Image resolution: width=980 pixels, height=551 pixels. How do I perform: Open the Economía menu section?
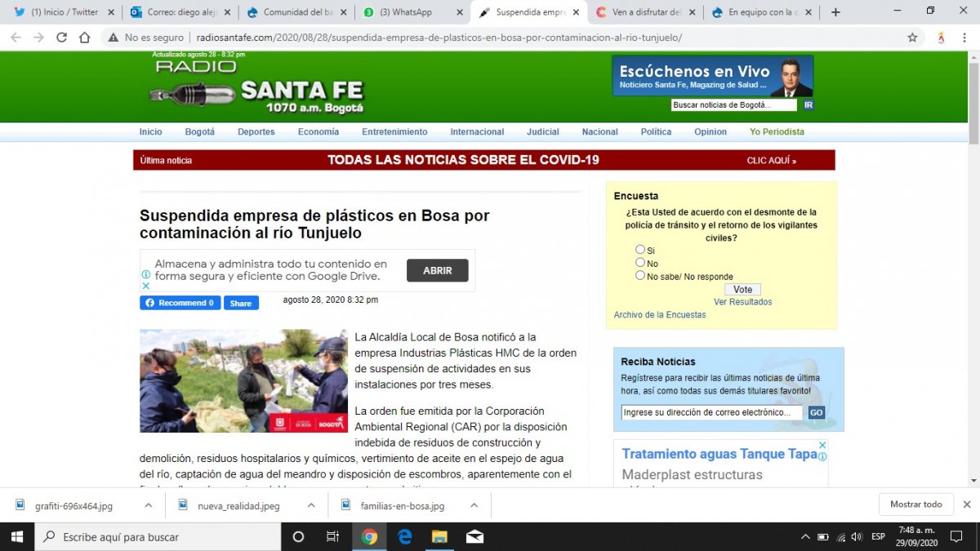pos(318,131)
